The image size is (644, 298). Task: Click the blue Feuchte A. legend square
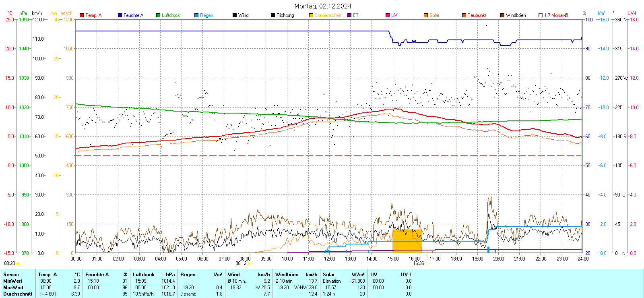click(x=120, y=15)
